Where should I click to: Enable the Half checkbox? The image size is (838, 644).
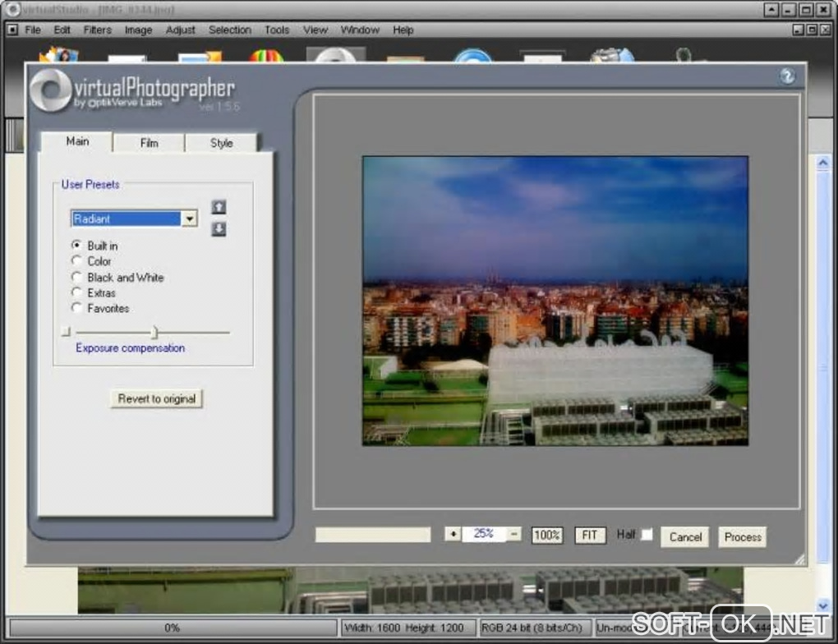pos(647,535)
